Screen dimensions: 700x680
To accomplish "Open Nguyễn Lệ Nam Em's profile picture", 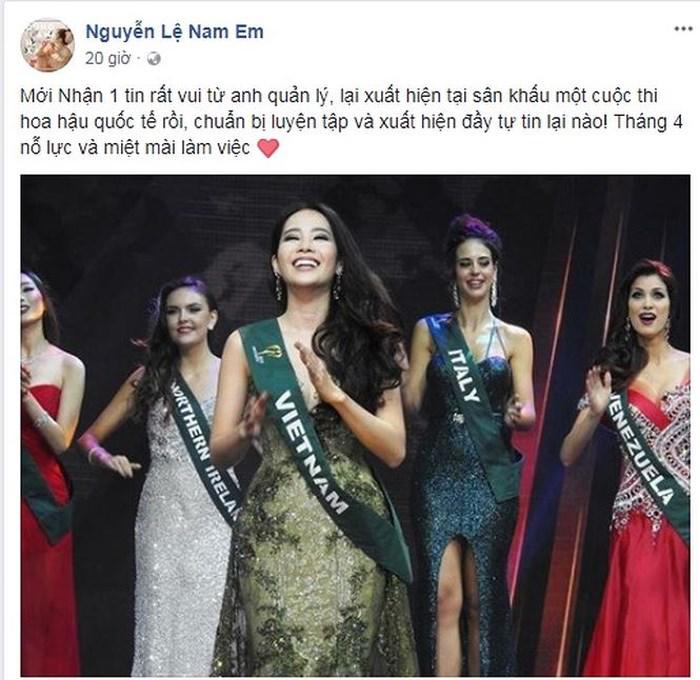I will [47, 45].
